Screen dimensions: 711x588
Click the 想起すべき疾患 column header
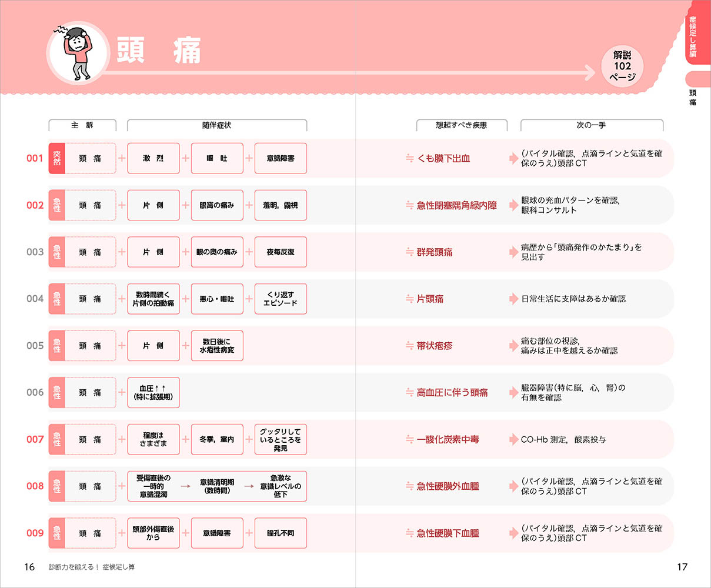(461, 125)
